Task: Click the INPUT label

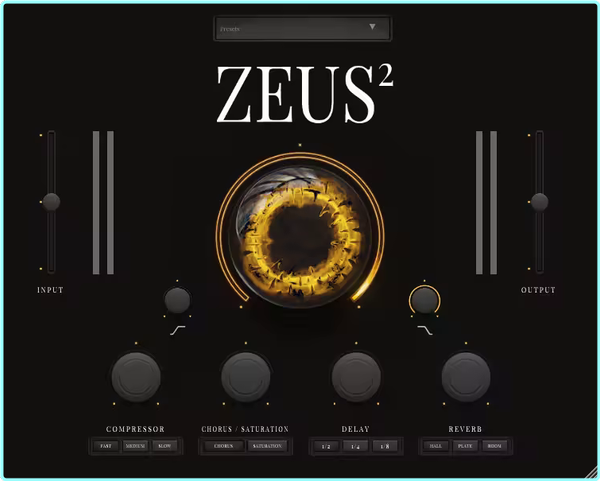Action: coord(50,290)
